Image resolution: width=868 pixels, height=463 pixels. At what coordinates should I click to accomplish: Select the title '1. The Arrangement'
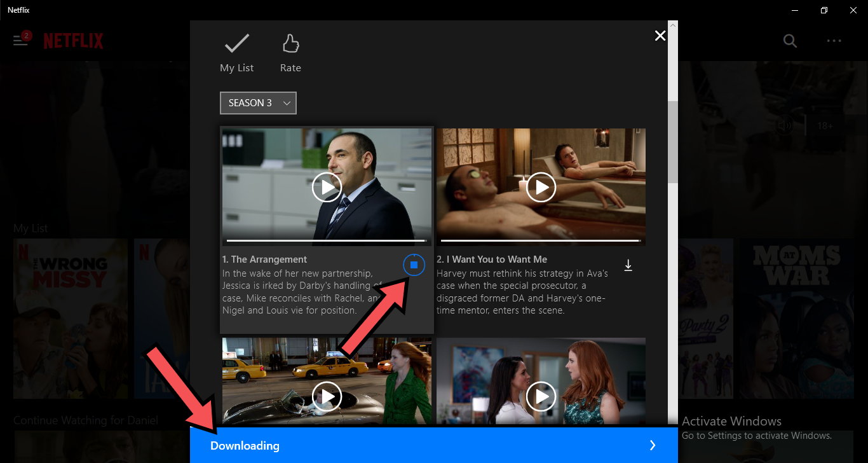264,259
